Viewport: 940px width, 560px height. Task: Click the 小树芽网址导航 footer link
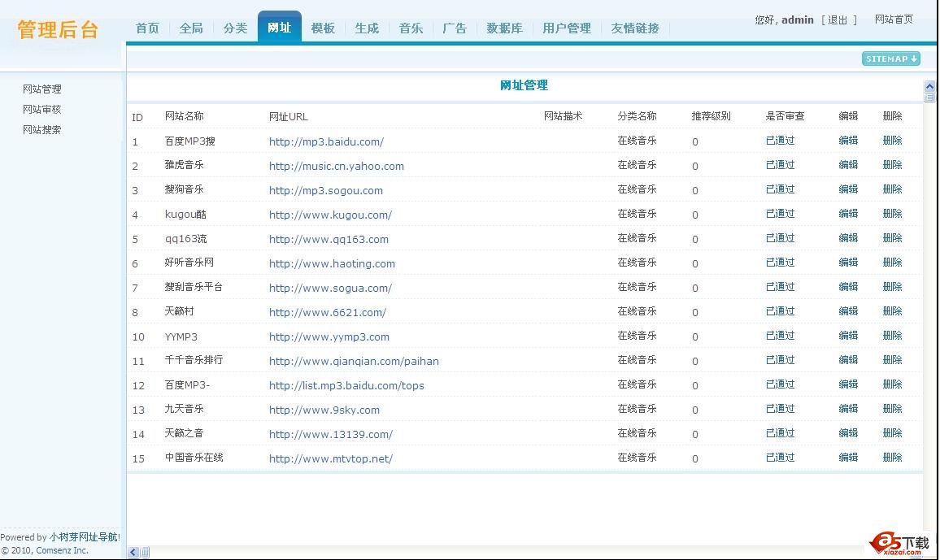tap(84, 537)
